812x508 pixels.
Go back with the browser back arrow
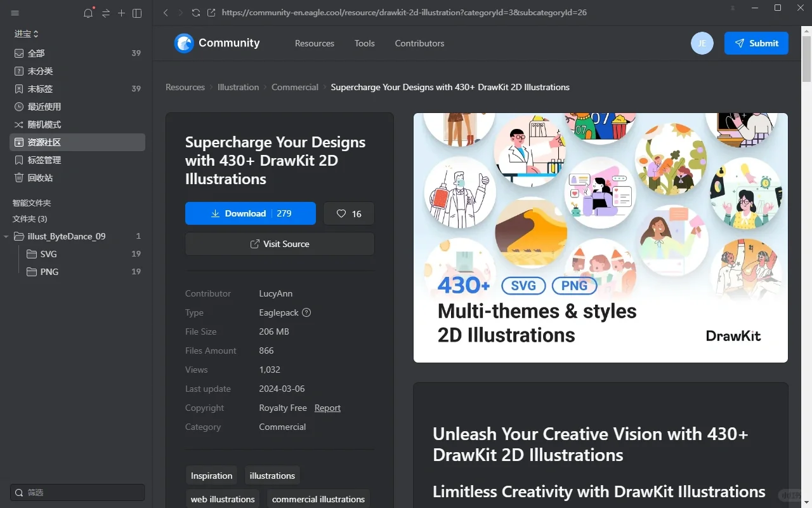tap(166, 13)
